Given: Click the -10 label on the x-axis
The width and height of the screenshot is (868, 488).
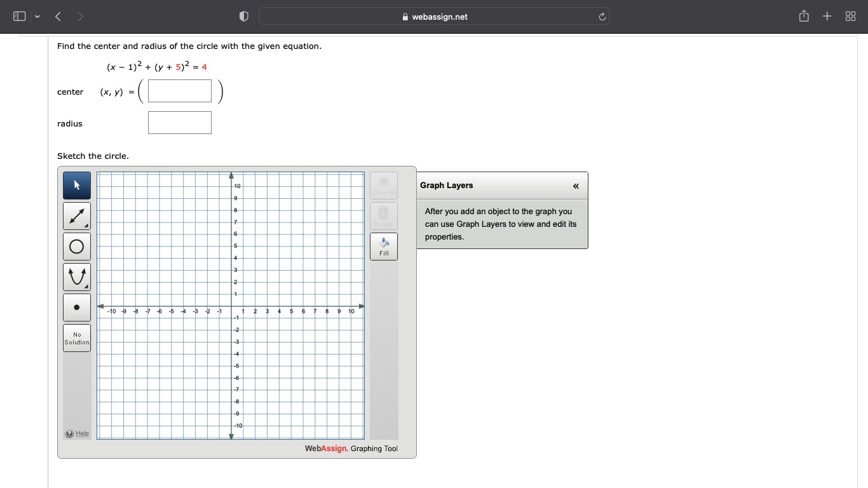Looking at the screenshot, I should [x=112, y=311].
